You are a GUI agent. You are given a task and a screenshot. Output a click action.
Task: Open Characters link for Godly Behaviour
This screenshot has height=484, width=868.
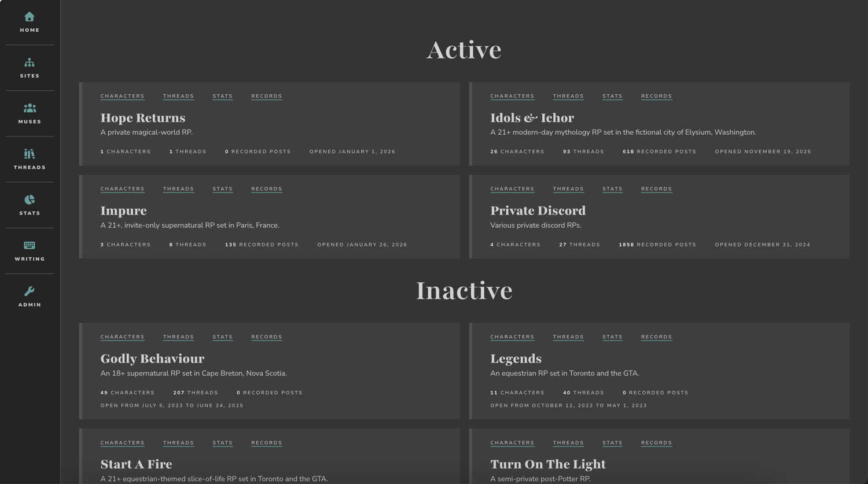pos(123,337)
